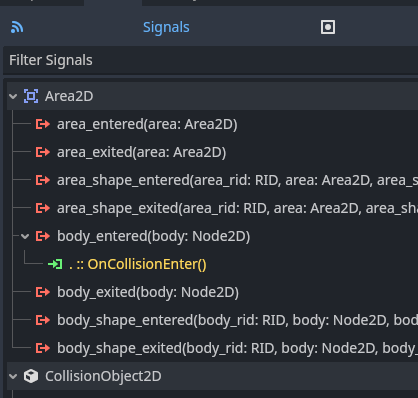Focus the Filter Signals search field
The width and height of the screenshot is (418, 398).
click(211, 60)
